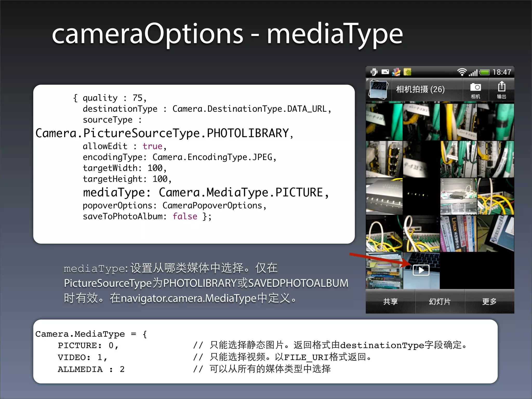Tap the Wi-Fi signal icon in the status bar
The width and height of the screenshot is (532, 399).
click(x=462, y=72)
